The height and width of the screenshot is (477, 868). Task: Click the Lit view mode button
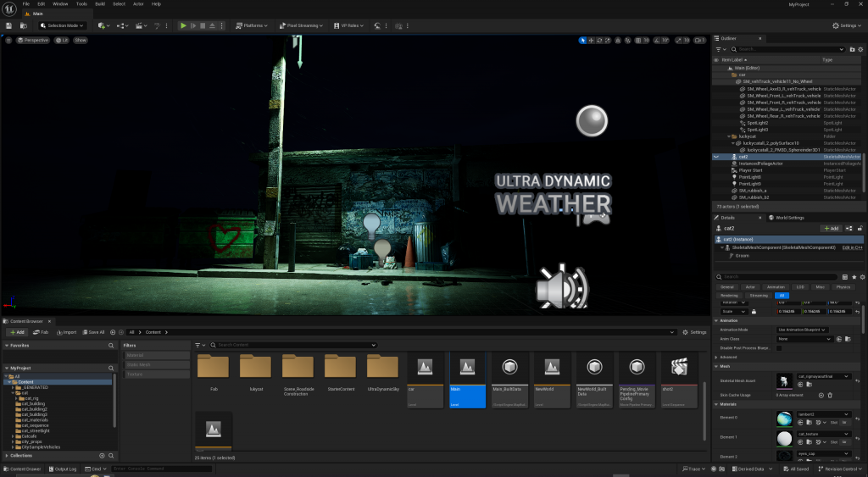click(x=61, y=41)
